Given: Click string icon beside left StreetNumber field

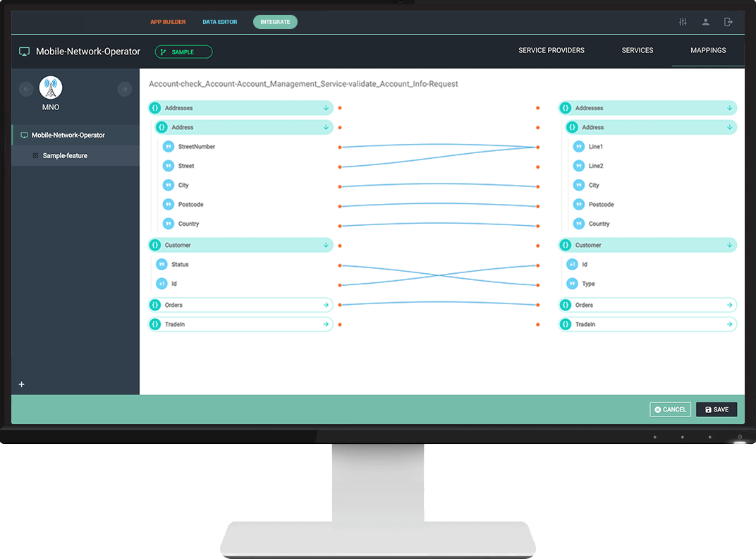Looking at the screenshot, I should (x=169, y=147).
